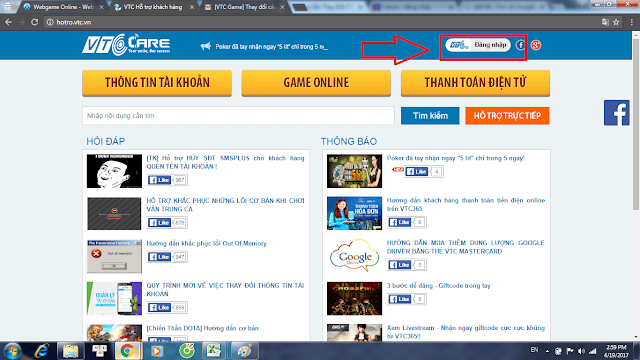Click the Tìm kiếm search button

[430, 116]
